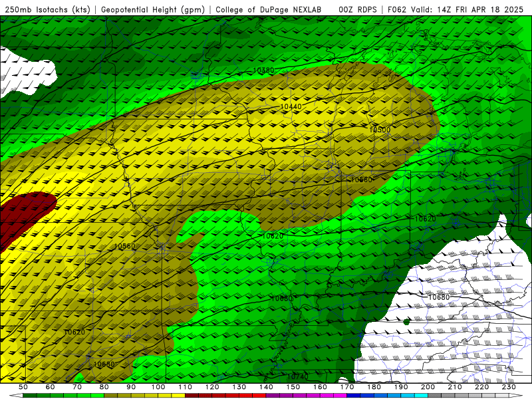Click the 10440 height contour label

[291, 106]
